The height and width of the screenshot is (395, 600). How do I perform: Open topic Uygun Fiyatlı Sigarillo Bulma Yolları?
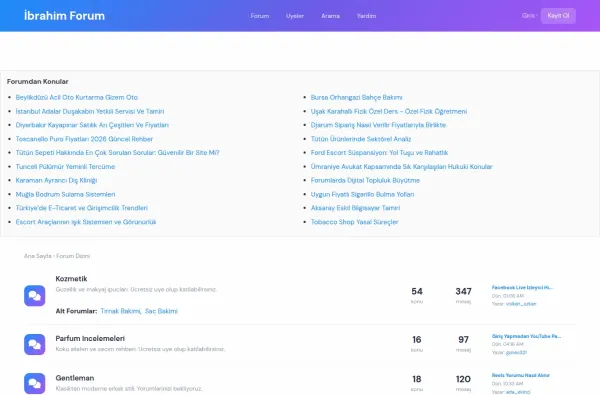pos(362,194)
